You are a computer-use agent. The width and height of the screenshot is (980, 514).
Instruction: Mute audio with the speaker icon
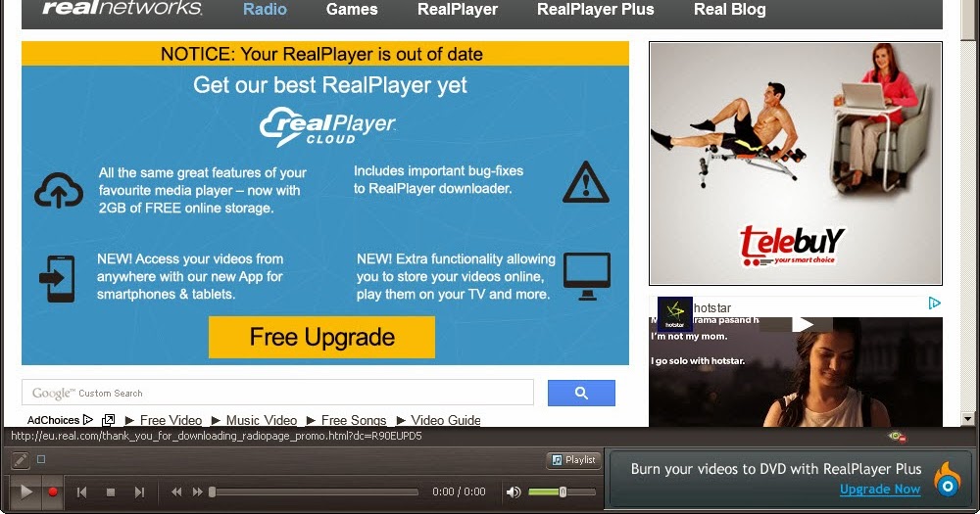(514, 492)
